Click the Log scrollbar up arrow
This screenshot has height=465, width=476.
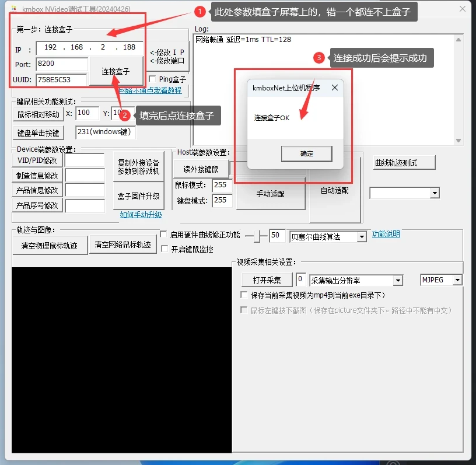459,40
